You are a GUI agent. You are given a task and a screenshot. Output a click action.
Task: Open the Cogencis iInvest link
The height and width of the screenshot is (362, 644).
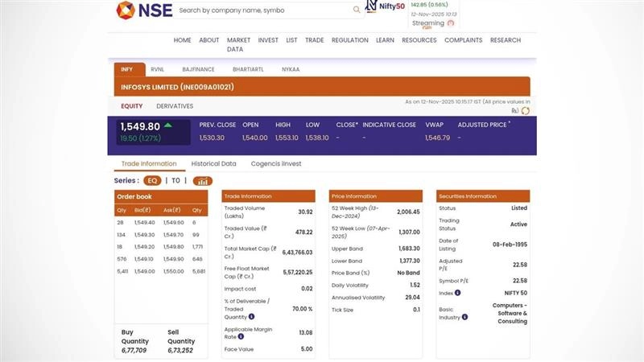[x=276, y=163]
